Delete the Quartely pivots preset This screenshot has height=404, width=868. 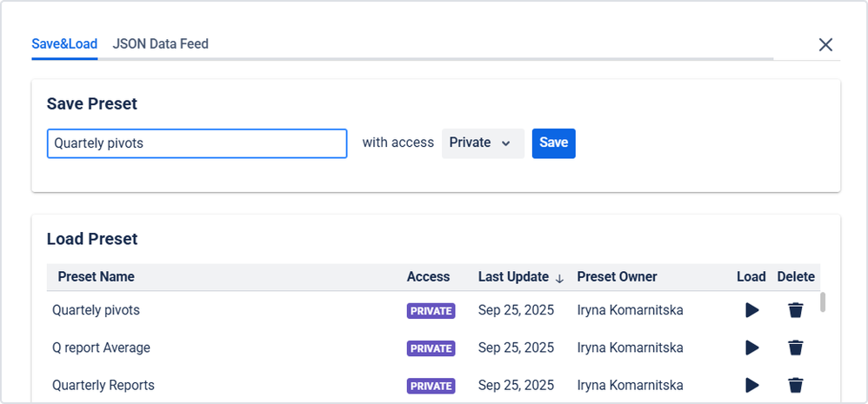[795, 310]
